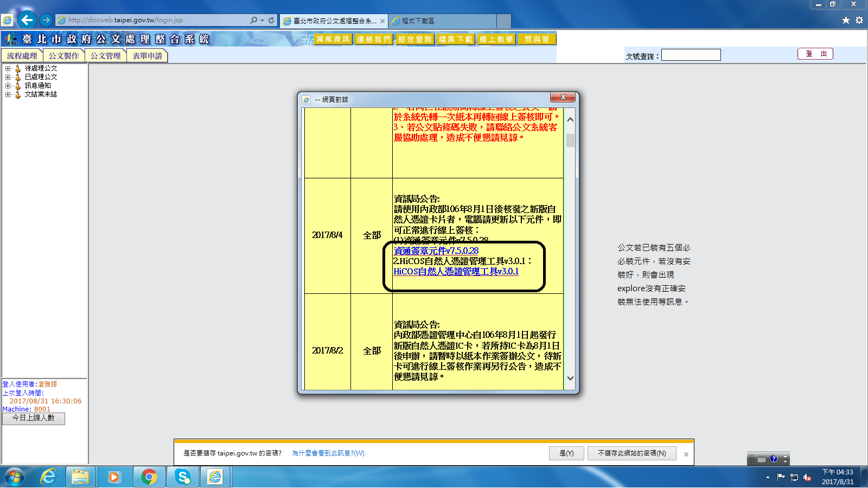Click the 線上教學 banner button
Viewport: 868px width, 488px height.
[x=496, y=39]
